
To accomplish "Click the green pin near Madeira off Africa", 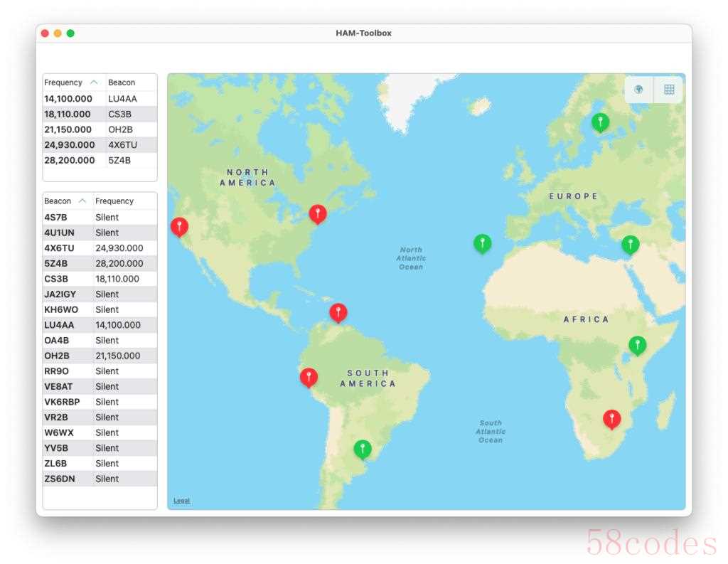I will tap(483, 244).
